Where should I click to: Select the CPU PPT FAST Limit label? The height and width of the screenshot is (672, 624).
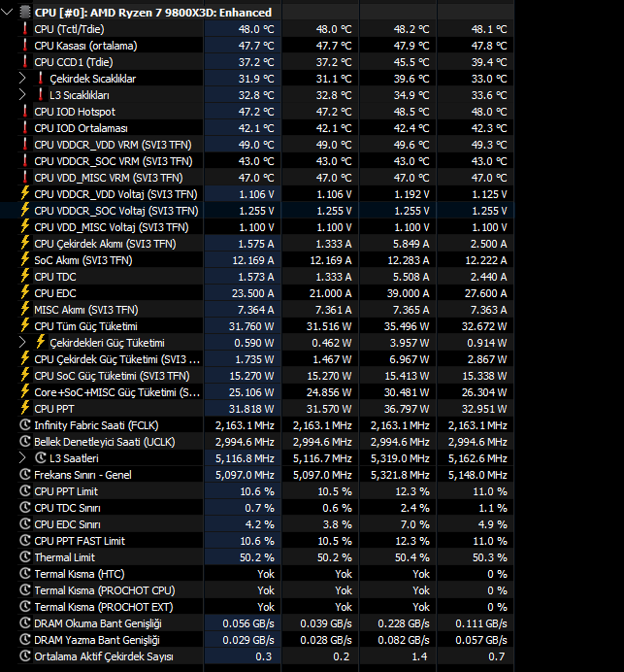coord(80,541)
